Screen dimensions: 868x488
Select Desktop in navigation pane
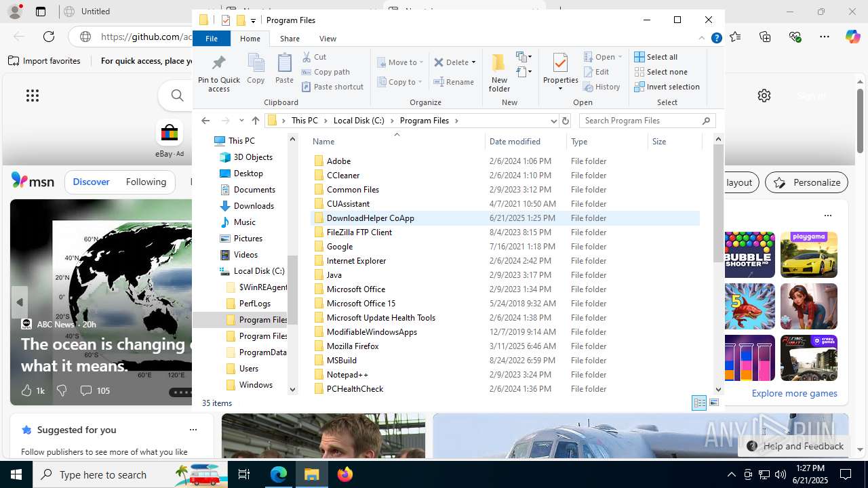248,174
